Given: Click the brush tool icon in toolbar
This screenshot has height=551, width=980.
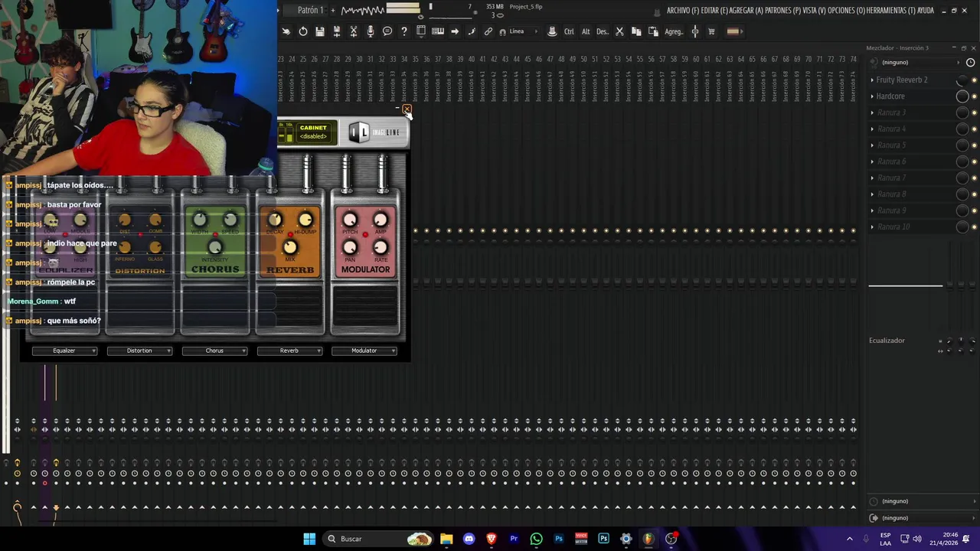Looking at the screenshot, I should click(472, 31).
